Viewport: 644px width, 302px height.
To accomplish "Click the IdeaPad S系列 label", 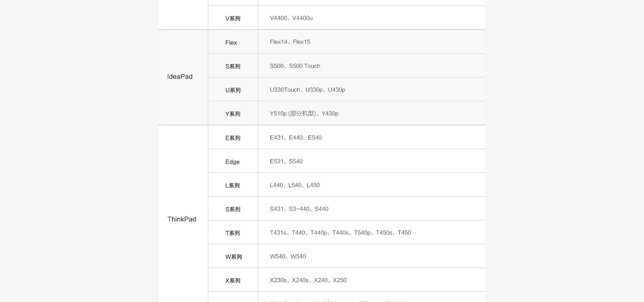I will tap(233, 66).
